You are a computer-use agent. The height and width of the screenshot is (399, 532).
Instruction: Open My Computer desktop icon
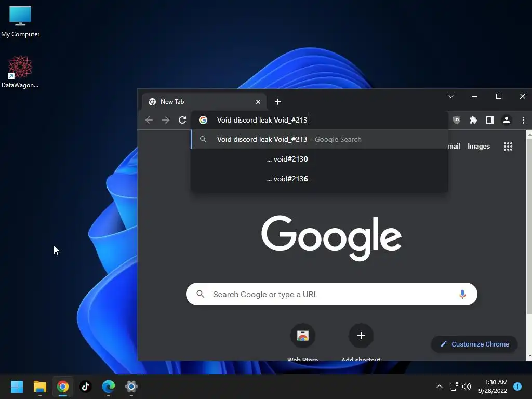click(x=20, y=21)
